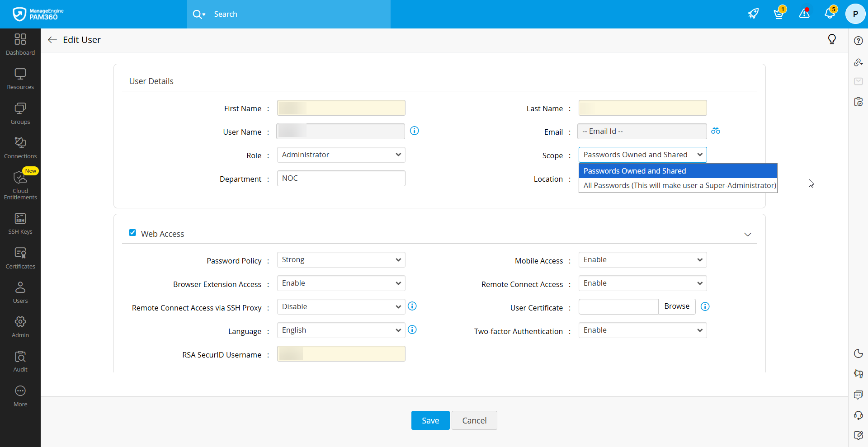Uncheck the Web Access checkbox

132,233
